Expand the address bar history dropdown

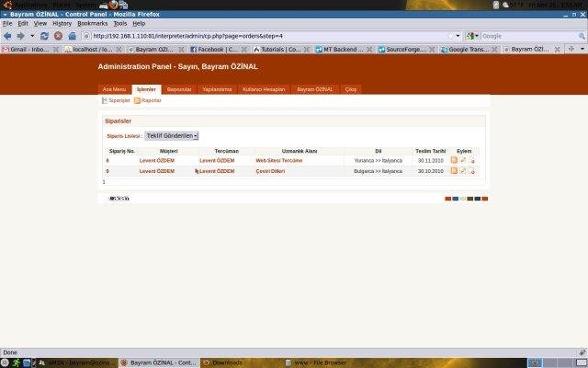[458, 36]
